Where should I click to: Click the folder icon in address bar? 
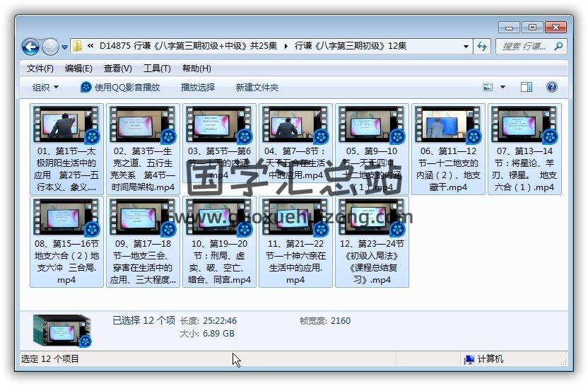77,46
